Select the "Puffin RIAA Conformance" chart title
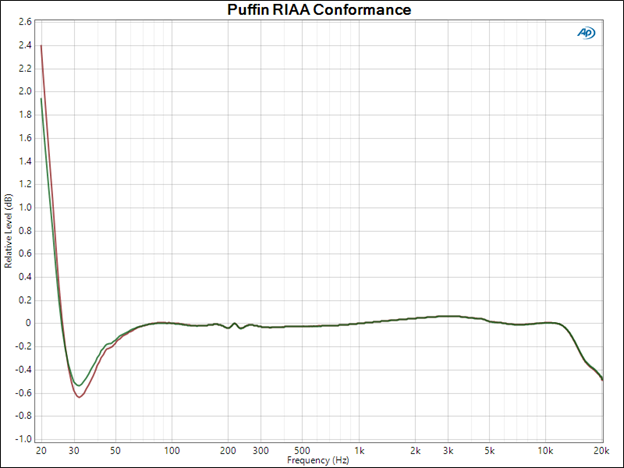The height and width of the screenshot is (468, 624). 319,10
